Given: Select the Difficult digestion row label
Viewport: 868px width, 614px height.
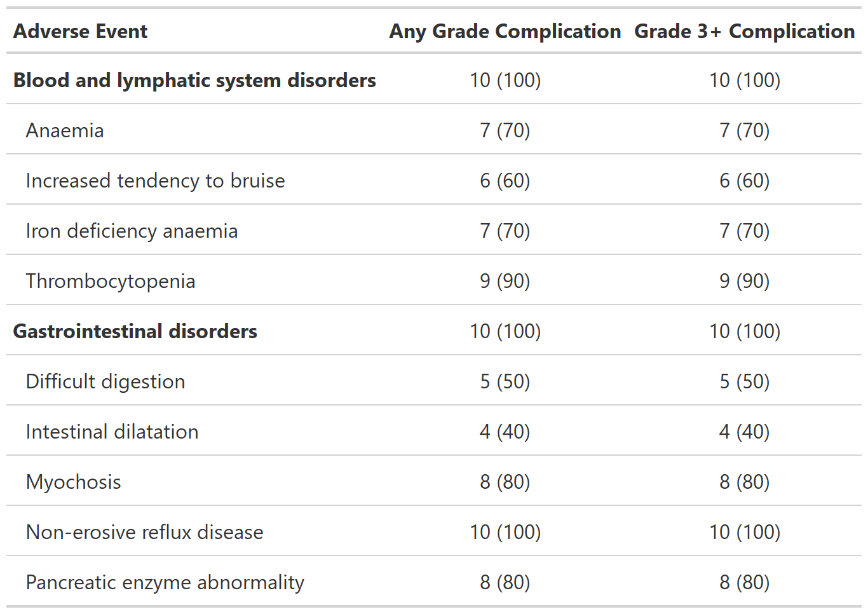Looking at the screenshot, I should [x=105, y=381].
